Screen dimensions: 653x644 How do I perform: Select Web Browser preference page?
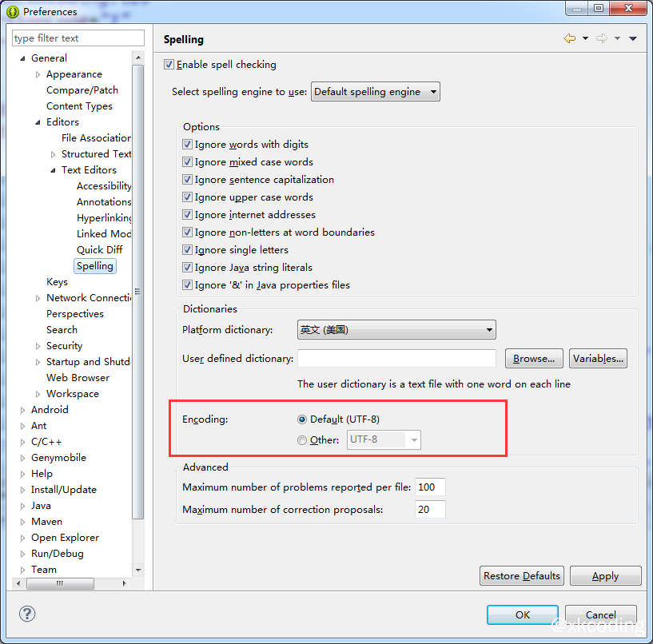(x=78, y=378)
